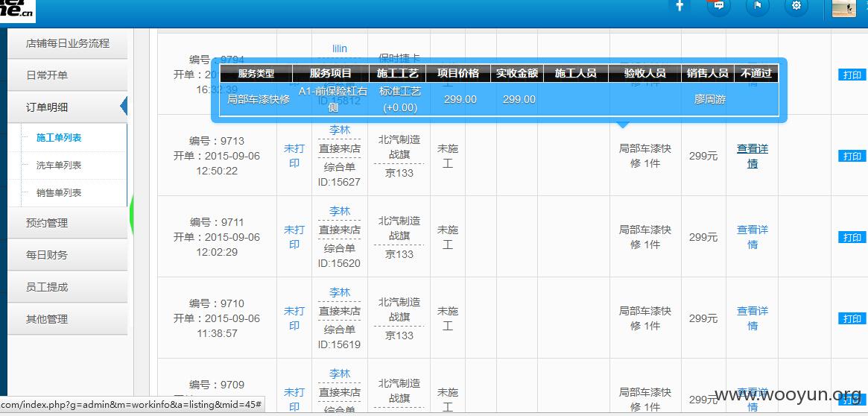Image resolution: width=868 pixels, height=416 pixels.
Task: Click 未打印 link for order 9709
Action: [294, 400]
